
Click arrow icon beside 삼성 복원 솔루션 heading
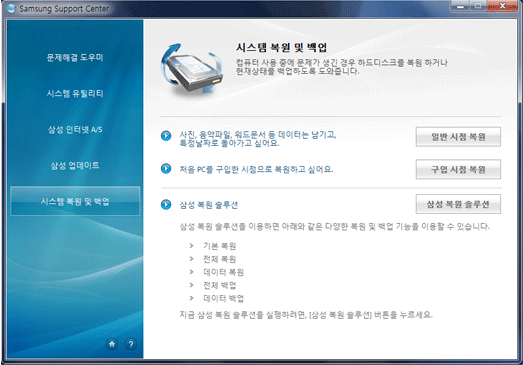[166, 204]
